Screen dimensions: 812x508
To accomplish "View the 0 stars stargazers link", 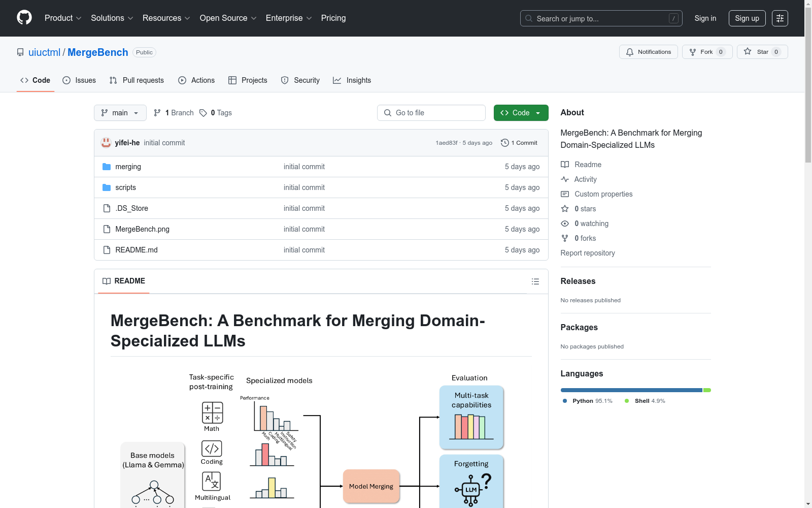I will pos(579,209).
